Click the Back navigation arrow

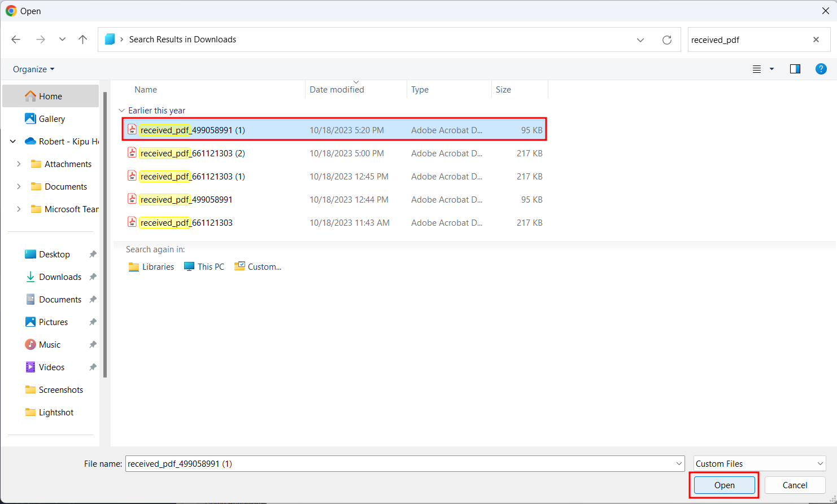[x=16, y=40]
